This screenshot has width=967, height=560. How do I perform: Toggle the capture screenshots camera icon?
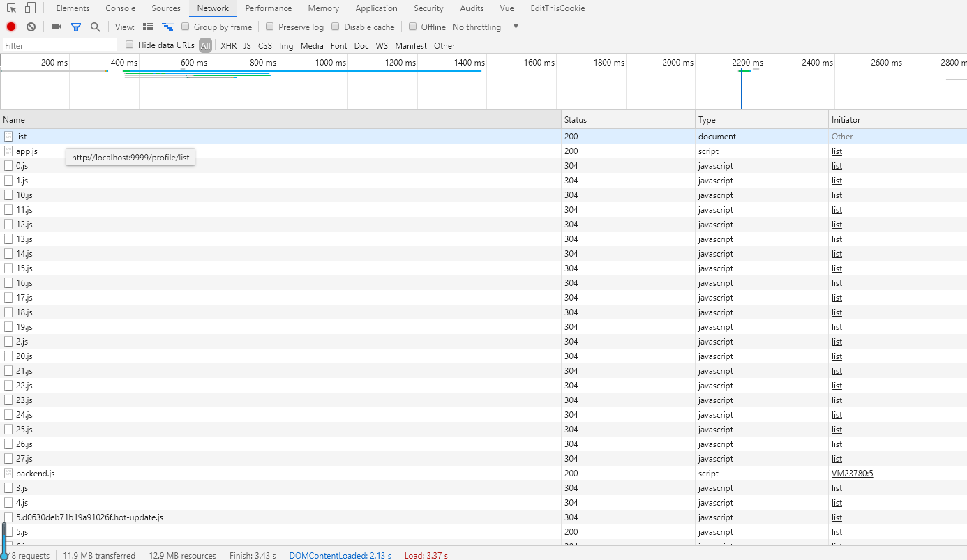[57, 27]
